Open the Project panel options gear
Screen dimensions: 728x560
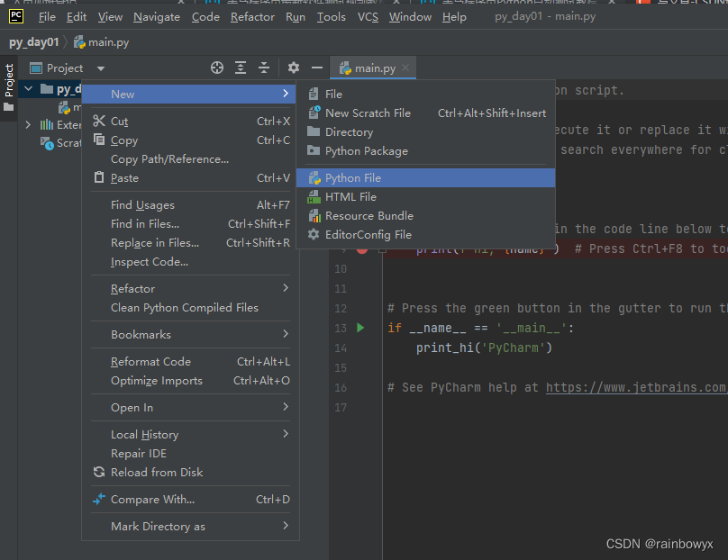tap(292, 68)
